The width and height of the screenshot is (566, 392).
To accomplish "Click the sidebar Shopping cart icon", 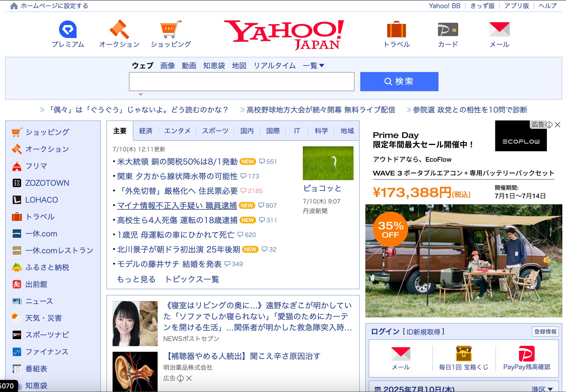I will tap(17, 132).
